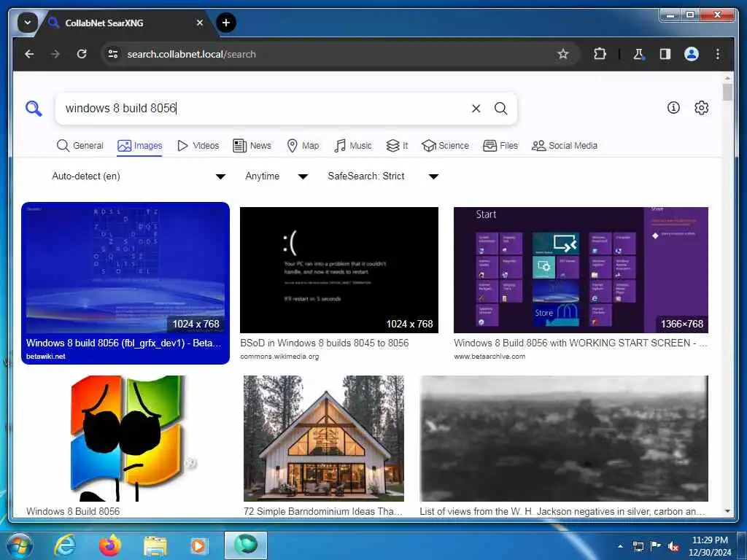
Task: Click '72 Simple Barndominium Ideas' title
Action: [323, 511]
